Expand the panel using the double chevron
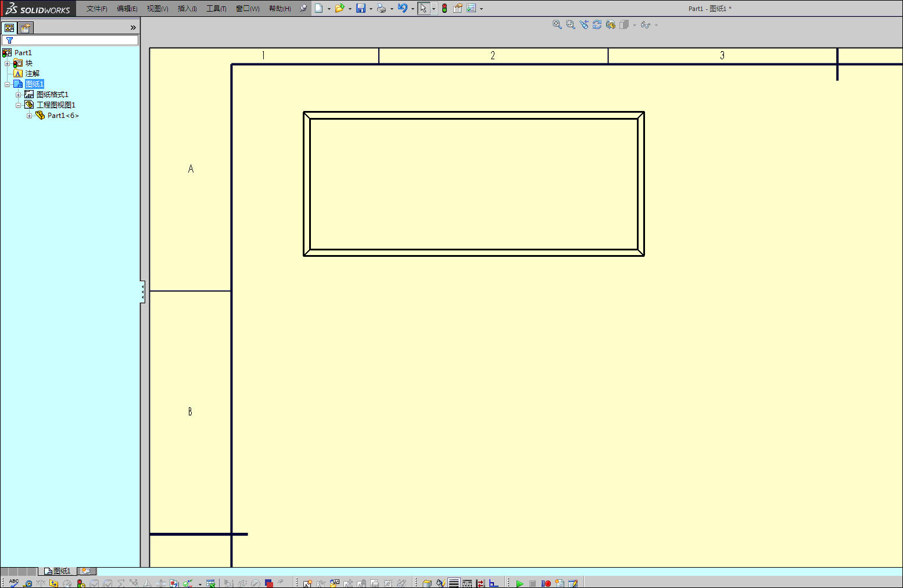This screenshot has width=903, height=588. (x=133, y=27)
